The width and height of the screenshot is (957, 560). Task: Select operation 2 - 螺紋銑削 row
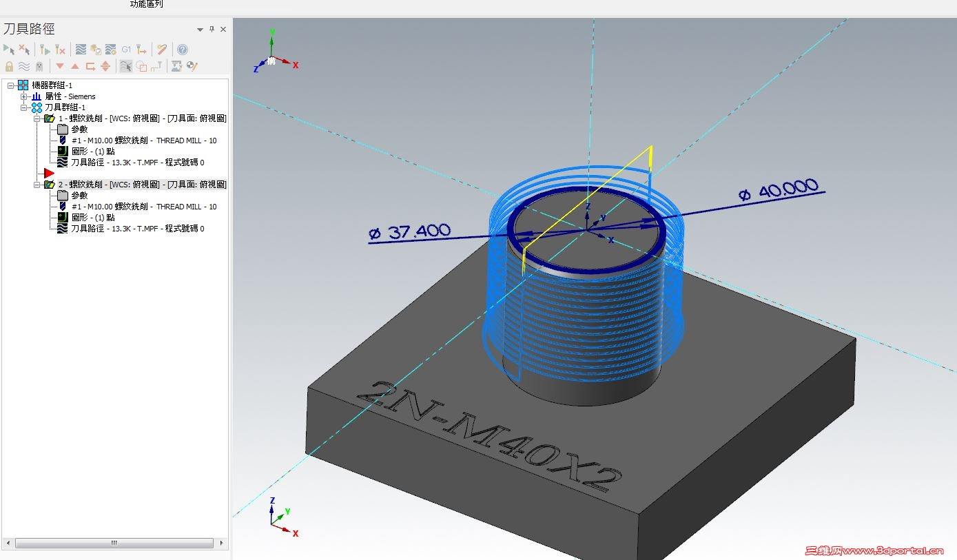tap(142, 185)
